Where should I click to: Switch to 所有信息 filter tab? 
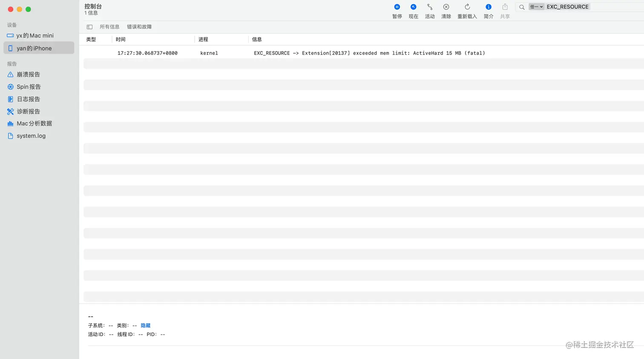pyautogui.click(x=109, y=27)
